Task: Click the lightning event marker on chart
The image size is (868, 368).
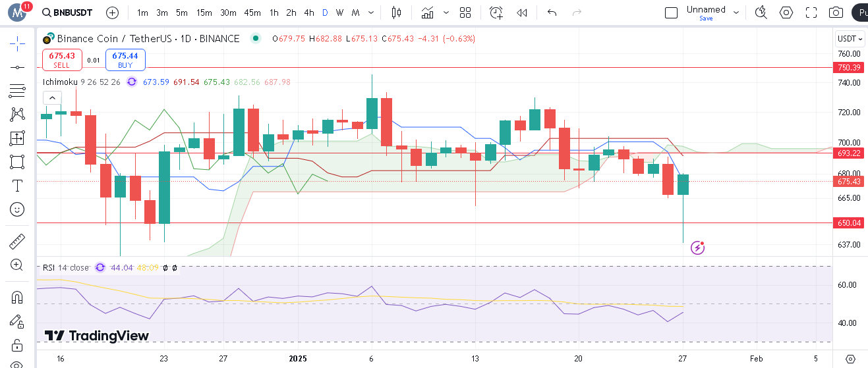Action: click(697, 248)
